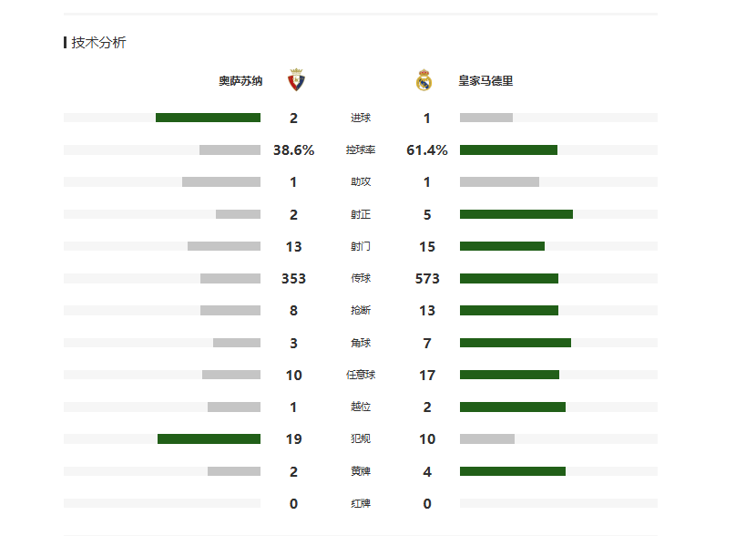Click Real Madrid's green 控球率 bar
The height and width of the screenshot is (536, 756).
click(508, 149)
